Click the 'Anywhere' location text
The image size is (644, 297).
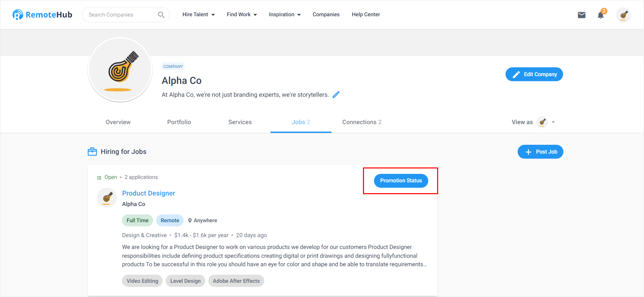tap(205, 221)
